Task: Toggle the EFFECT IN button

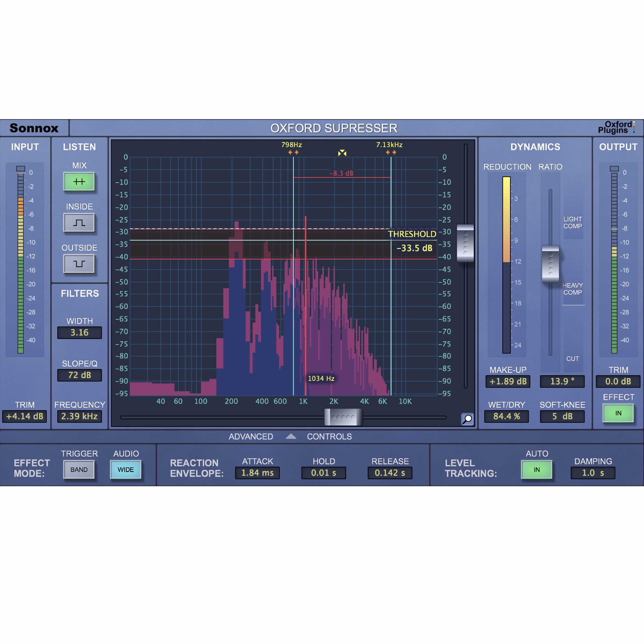Action: (618, 413)
